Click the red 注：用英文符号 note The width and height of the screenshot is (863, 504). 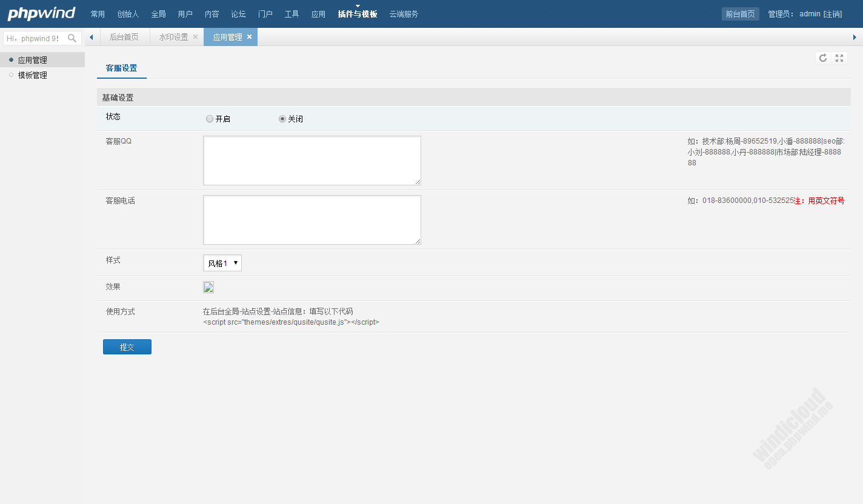(819, 201)
